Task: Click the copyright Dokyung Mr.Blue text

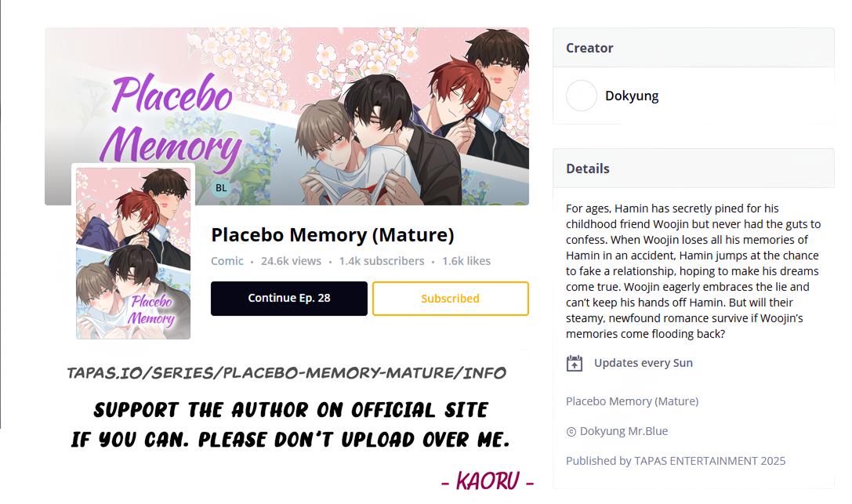Action: coord(617,431)
